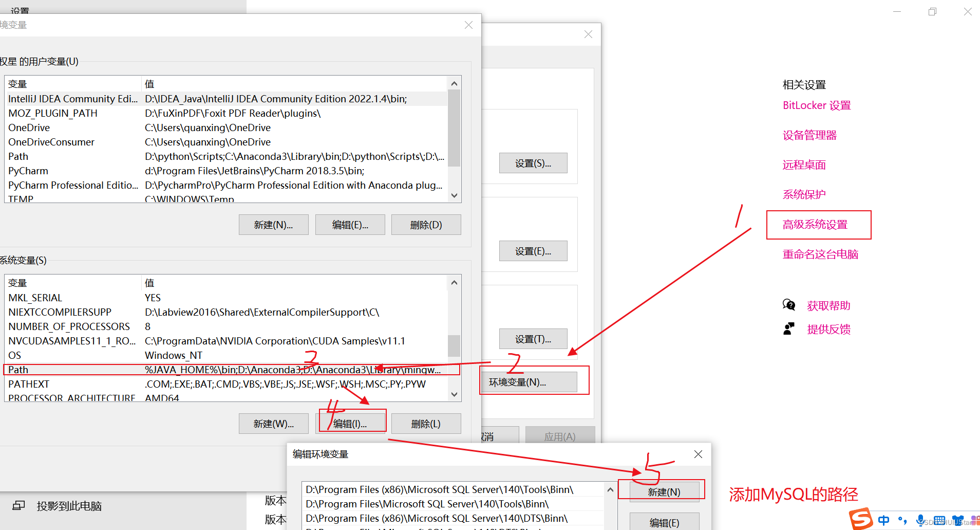
Task: Open 环境变量(N)... button
Action: [x=529, y=382]
